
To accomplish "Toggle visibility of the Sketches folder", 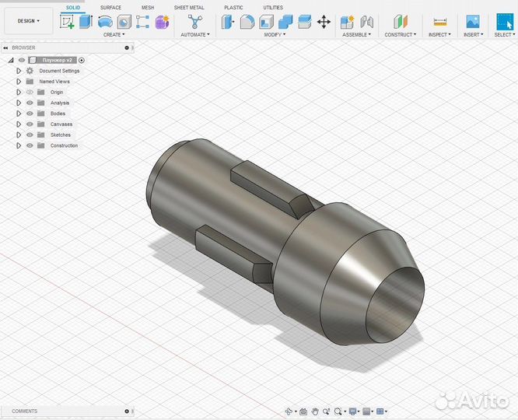I will click(30, 135).
